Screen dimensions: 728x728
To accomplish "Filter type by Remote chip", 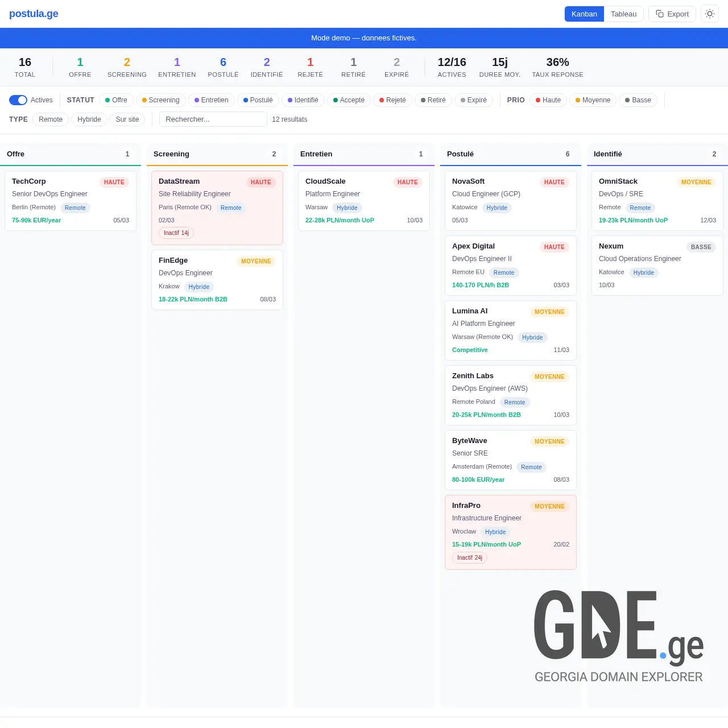I will [51, 119].
